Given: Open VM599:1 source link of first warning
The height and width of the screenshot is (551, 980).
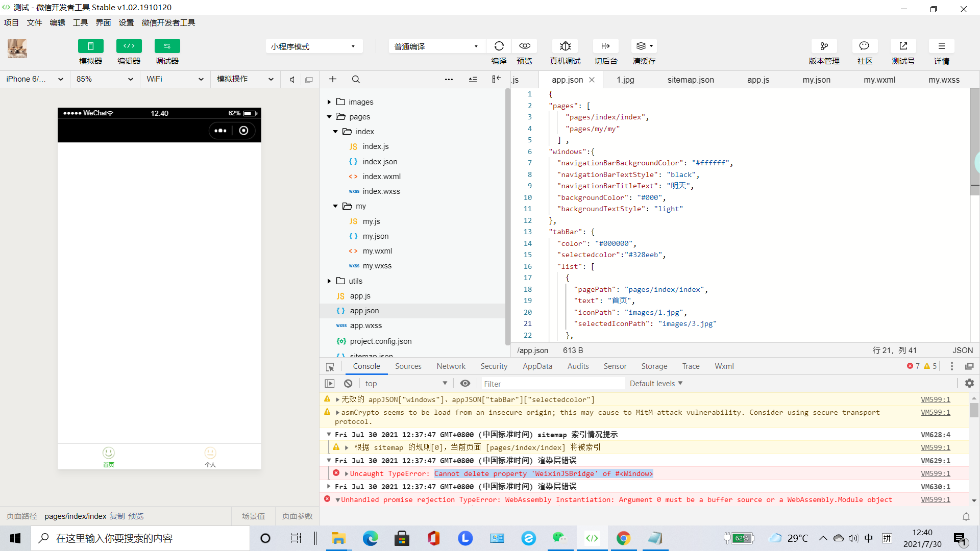Looking at the screenshot, I should click(935, 399).
